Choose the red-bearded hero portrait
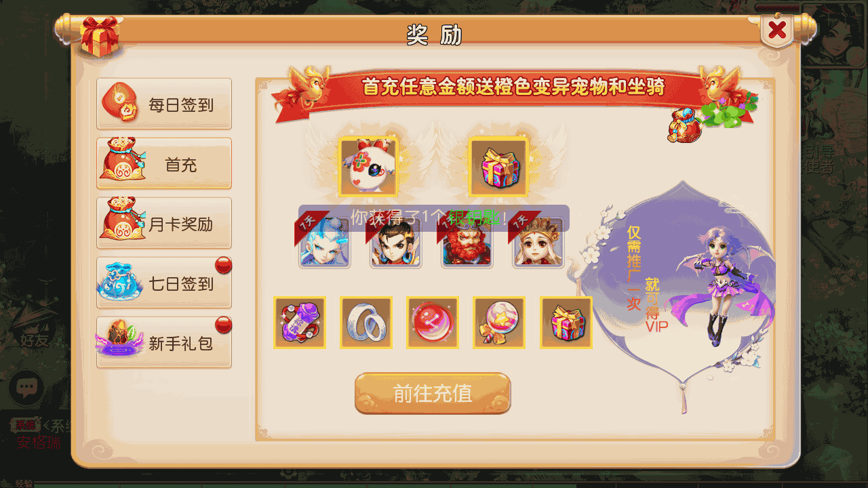868x488 pixels. pos(467,243)
